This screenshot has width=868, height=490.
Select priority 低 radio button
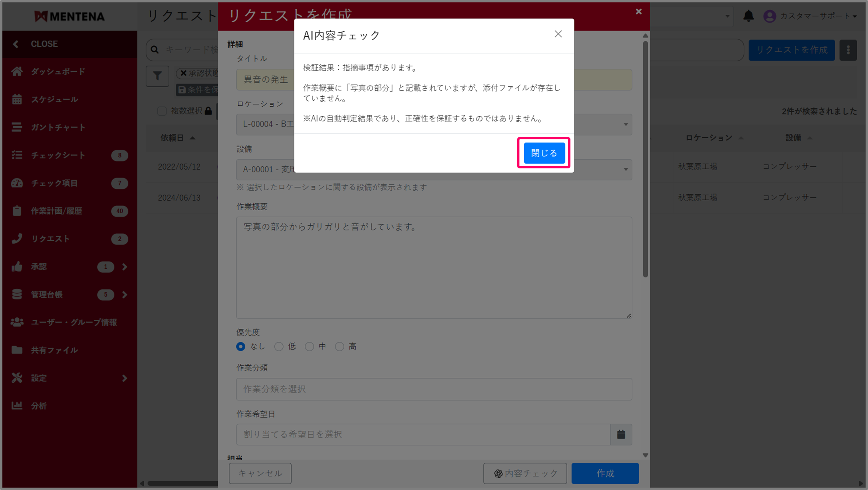tap(279, 347)
